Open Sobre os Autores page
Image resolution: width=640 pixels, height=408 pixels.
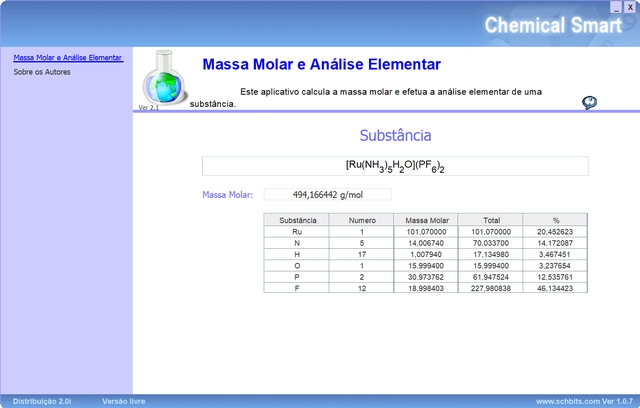tap(42, 72)
